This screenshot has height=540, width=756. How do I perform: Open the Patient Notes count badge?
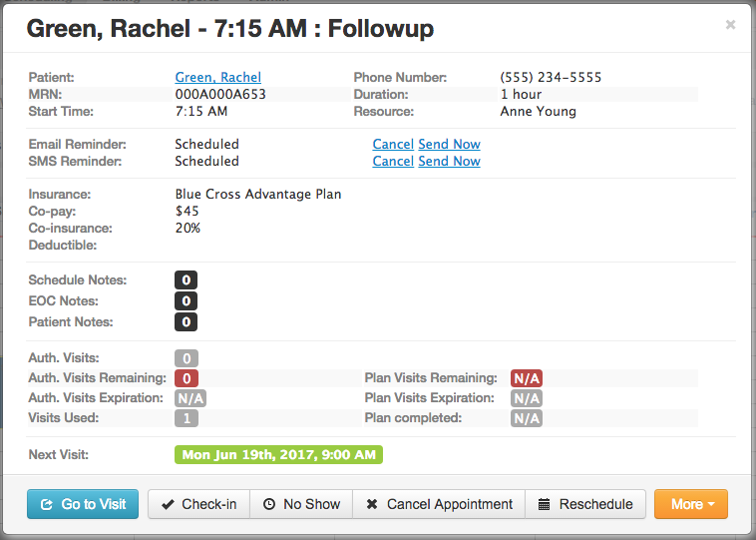[187, 321]
